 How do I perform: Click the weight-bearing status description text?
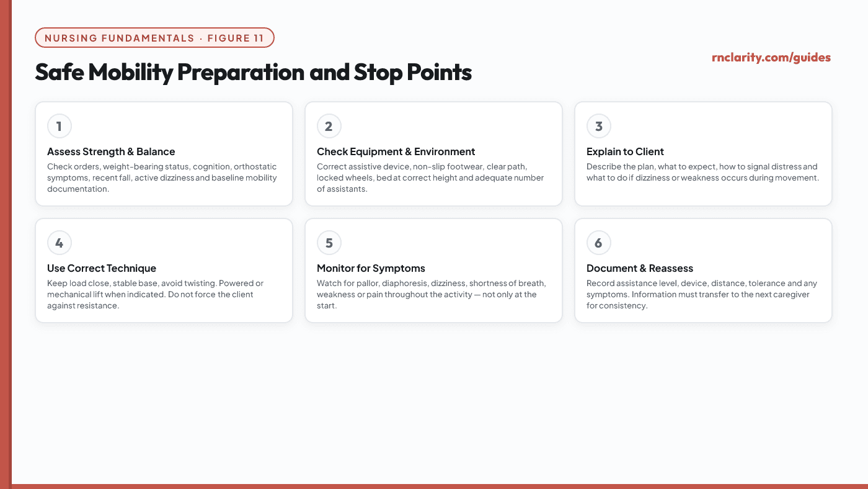pyautogui.click(x=162, y=178)
